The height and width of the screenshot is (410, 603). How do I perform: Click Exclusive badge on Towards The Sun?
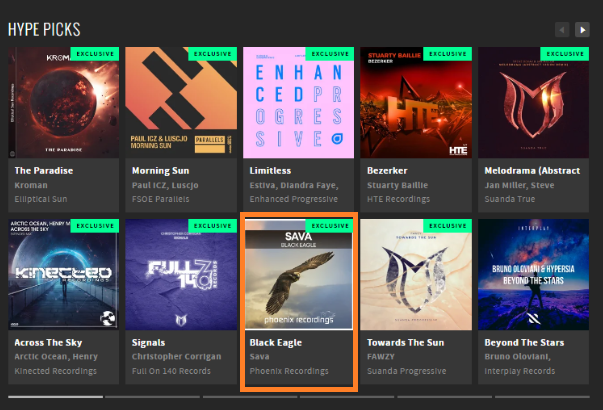click(x=448, y=226)
